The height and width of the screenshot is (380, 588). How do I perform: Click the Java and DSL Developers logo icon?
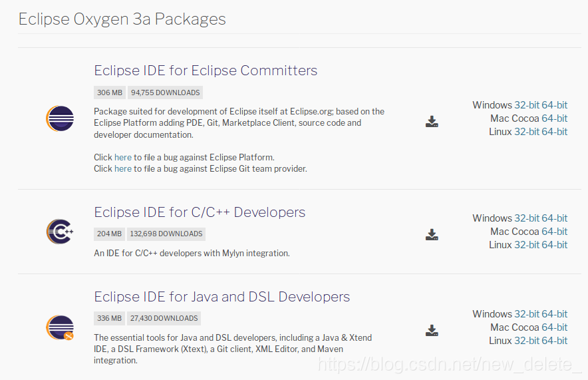point(60,327)
